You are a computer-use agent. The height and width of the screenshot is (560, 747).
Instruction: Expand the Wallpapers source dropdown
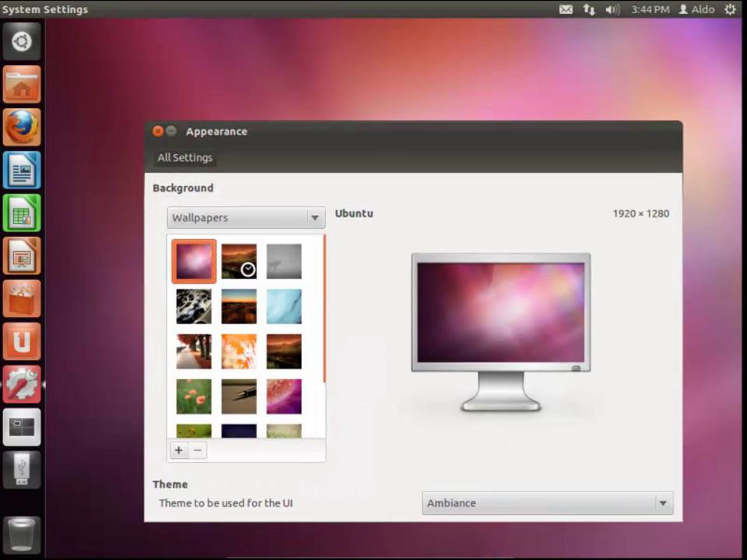pos(246,218)
